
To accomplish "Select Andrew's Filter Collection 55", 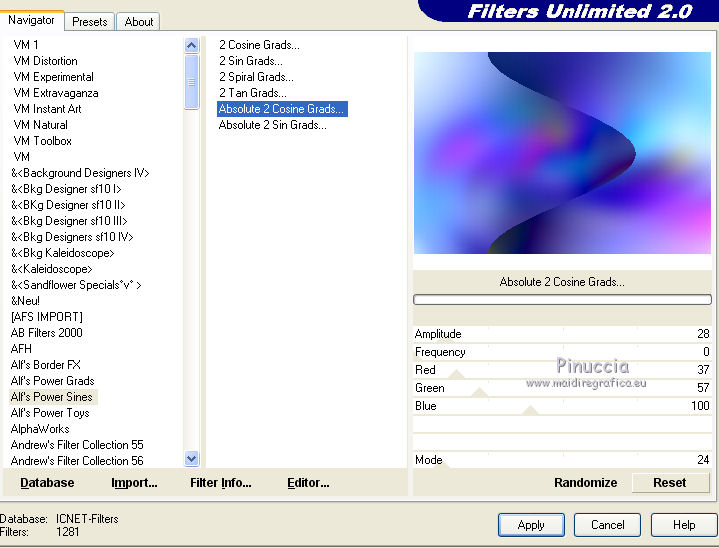I will (77, 445).
